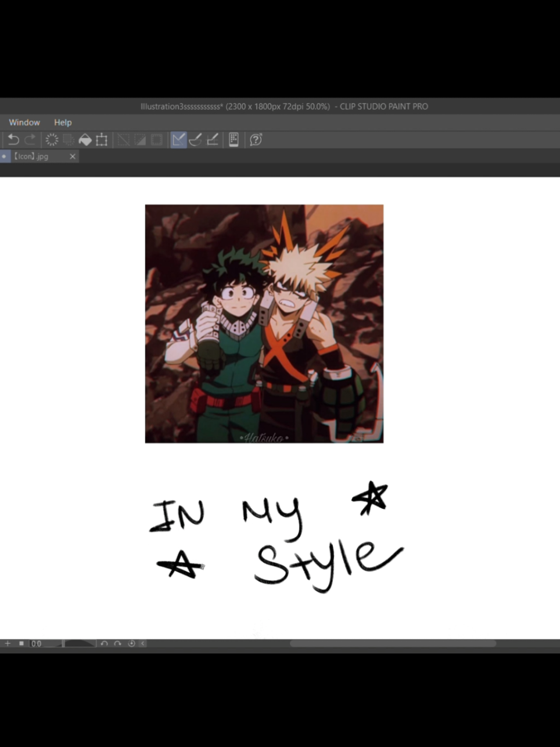Screen dimensions: 560x747
Task: Click the Show Selection Border icon
Action: 157,139
